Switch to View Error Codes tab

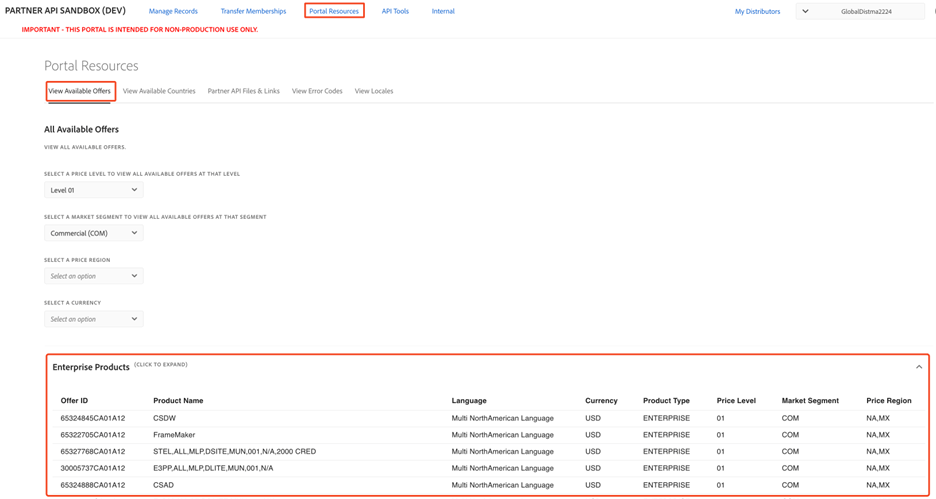tap(317, 91)
